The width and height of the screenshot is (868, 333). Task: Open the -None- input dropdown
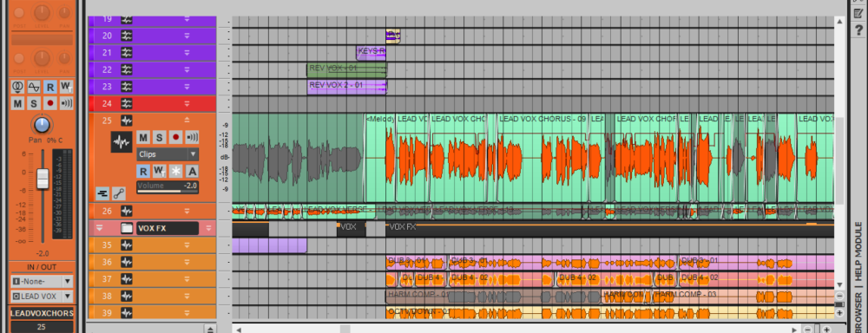click(x=42, y=281)
